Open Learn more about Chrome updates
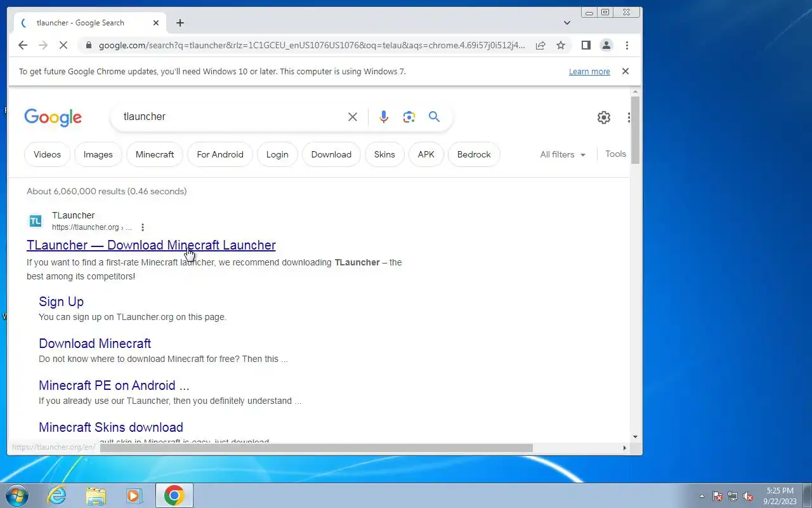 click(x=589, y=72)
